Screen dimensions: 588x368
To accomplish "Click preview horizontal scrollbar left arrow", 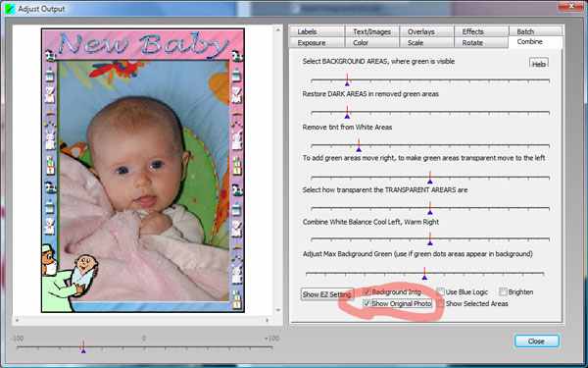I will pos(17,320).
